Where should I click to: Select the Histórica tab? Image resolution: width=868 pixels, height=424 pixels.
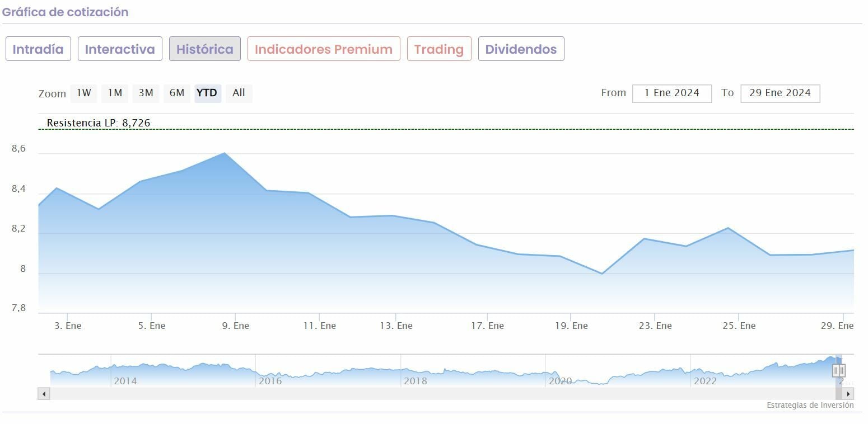click(205, 49)
